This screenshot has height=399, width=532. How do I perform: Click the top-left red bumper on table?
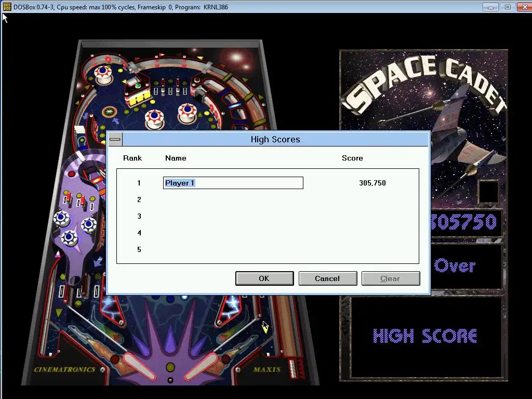[x=103, y=75]
